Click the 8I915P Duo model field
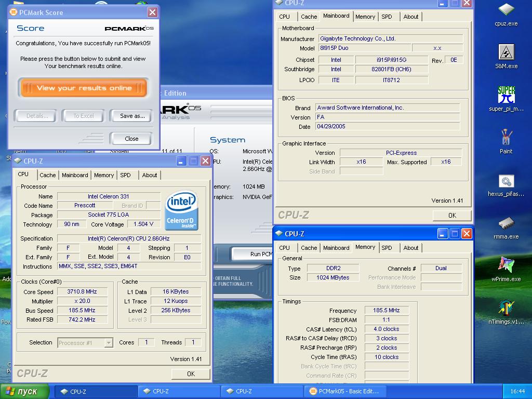This screenshot has height=399, width=532. tap(364, 48)
